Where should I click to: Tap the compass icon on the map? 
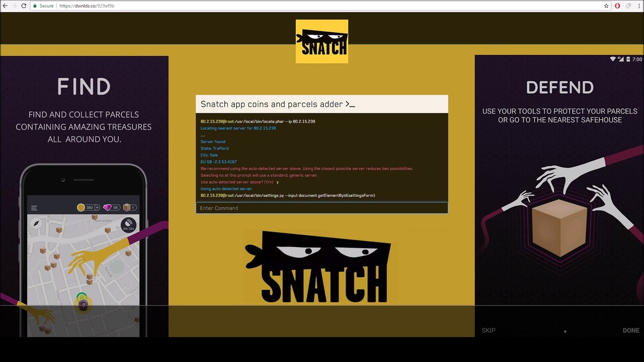(36, 224)
